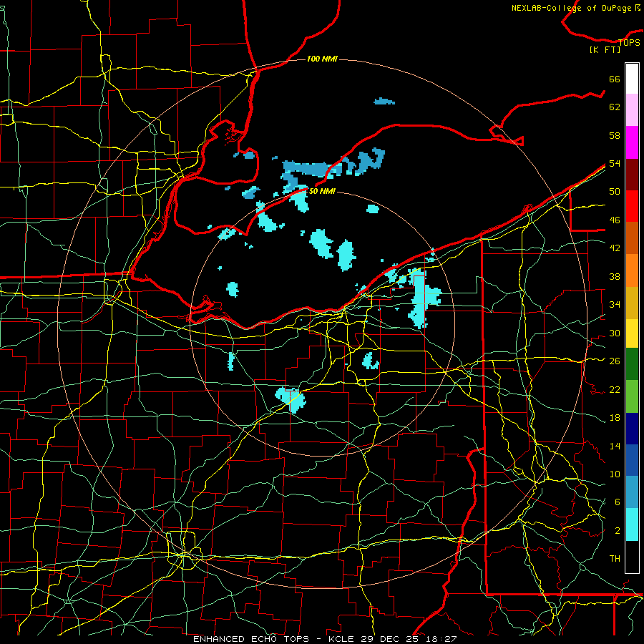Click the '6' scale value
Screen dimensions: 644x644
[x=617, y=502]
